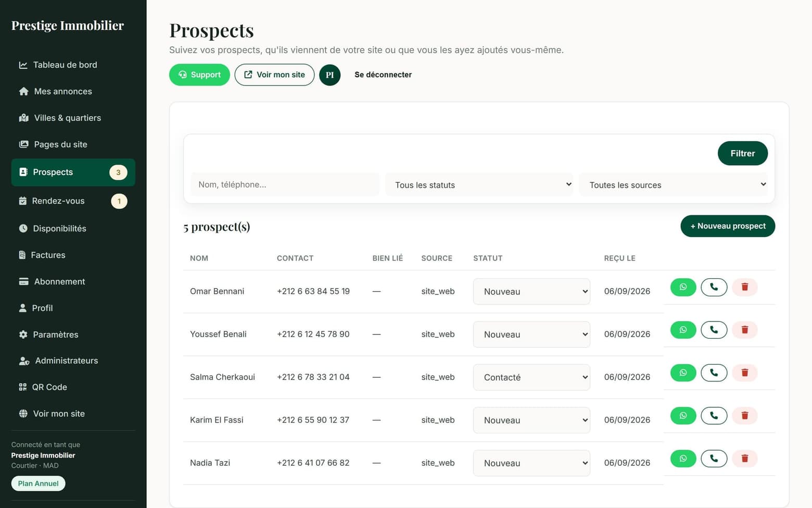The height and width of the screenshot is (508, 812).
Task: Open WhatsApp chat for Salma Cherkaoui
Action: click(x=683, y=373)
